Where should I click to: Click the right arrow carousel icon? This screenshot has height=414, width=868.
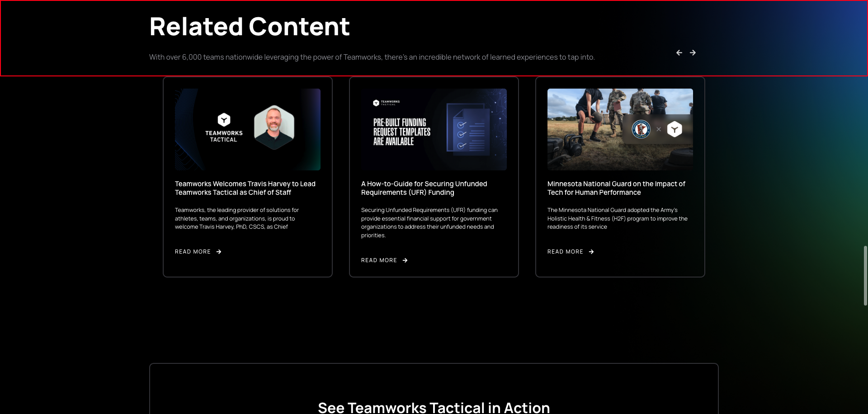(693, 52)
